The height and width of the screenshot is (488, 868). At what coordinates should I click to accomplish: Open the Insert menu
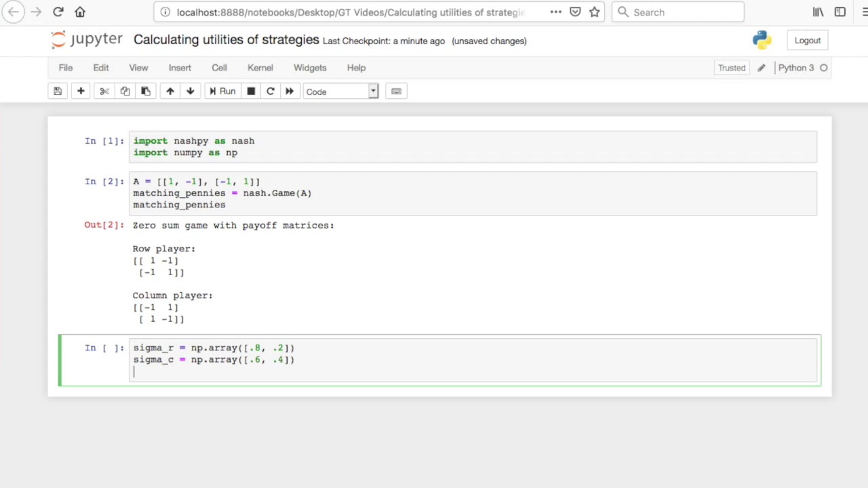pyautogui.click(x=180, y=68)
